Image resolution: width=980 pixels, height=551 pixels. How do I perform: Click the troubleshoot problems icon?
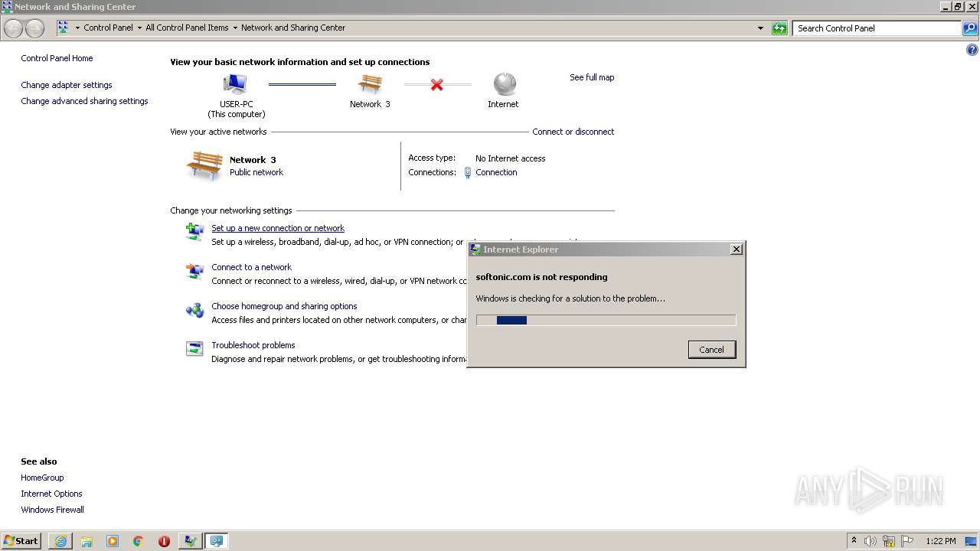(x=194, y=349)
